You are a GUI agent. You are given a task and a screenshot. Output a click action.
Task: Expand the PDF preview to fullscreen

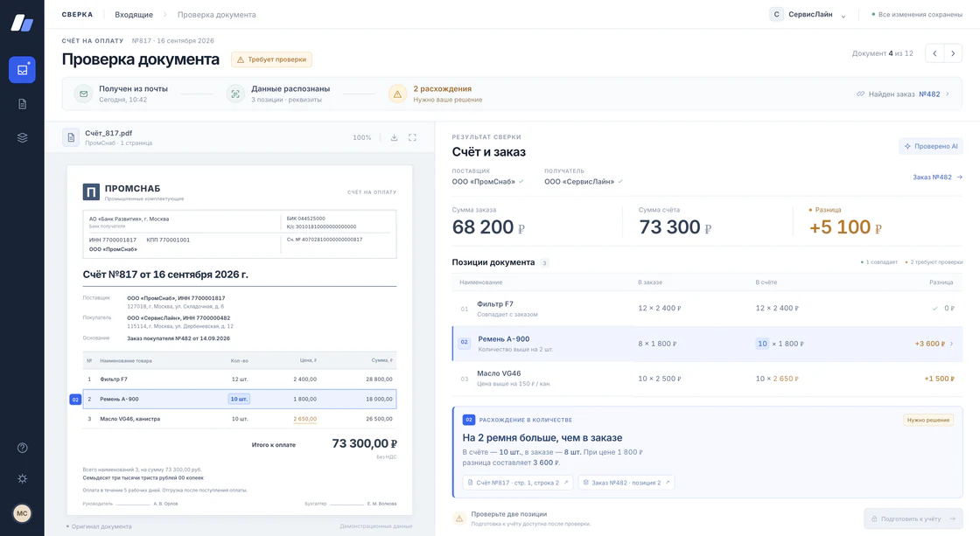(x=412, y=137)
